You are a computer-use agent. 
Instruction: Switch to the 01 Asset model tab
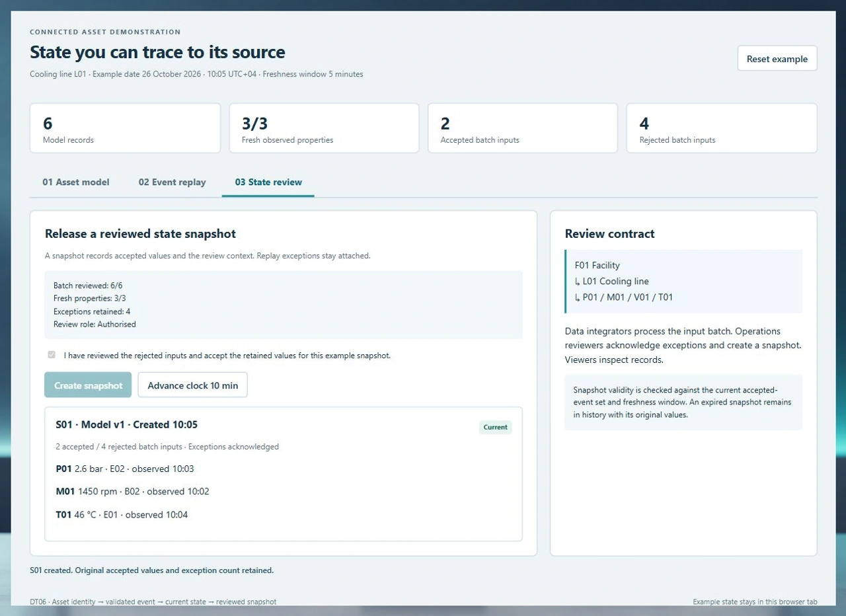point(76,182)
